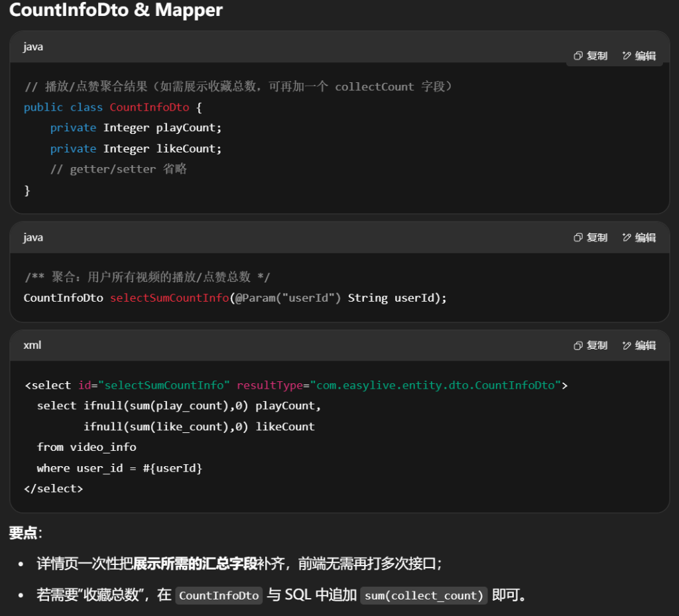Select the inline code 'CountInfoDto' in the bullet
The width and height of the screenshot is (679, 616).
click(x=219, y=595)
